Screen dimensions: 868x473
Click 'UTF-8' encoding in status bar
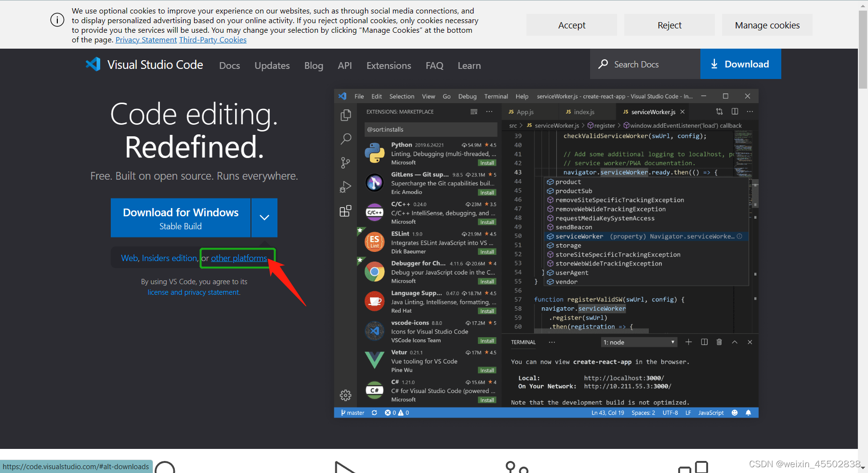[x=670, y=413]
